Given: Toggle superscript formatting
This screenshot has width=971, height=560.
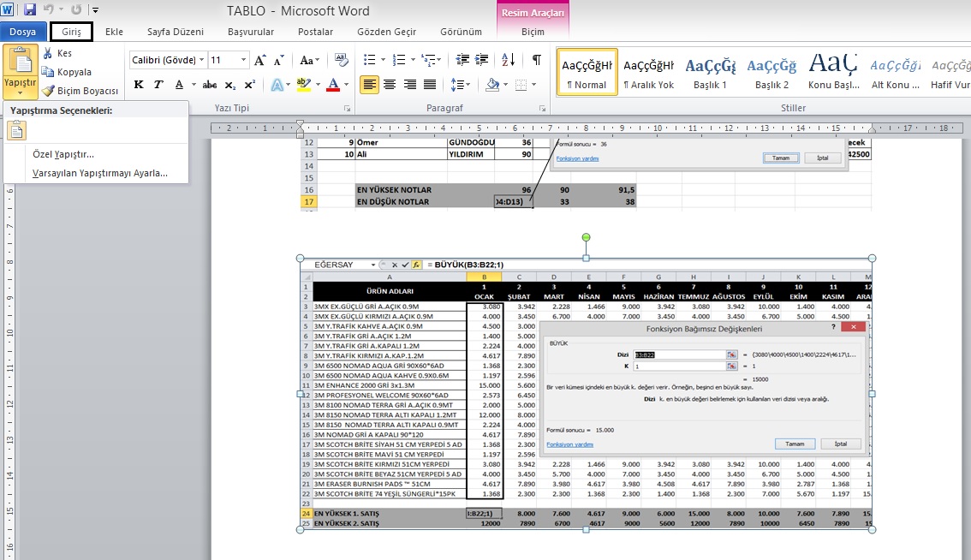Looking at the screenshot, I should tap(249, 85).
